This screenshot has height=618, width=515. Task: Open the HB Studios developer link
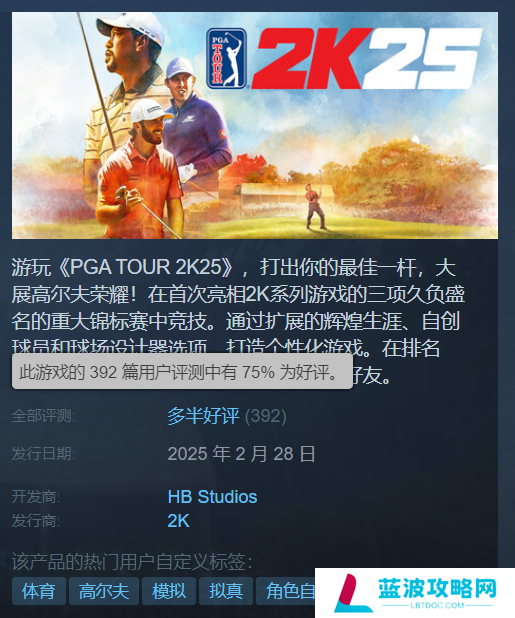click(x=212, y=497)
